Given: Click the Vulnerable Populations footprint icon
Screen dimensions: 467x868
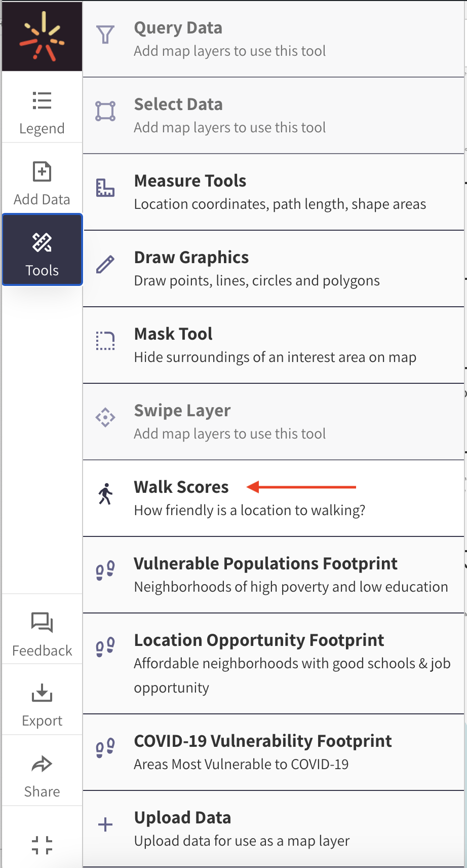Looking at the screenshot, I should coord(105,569).
